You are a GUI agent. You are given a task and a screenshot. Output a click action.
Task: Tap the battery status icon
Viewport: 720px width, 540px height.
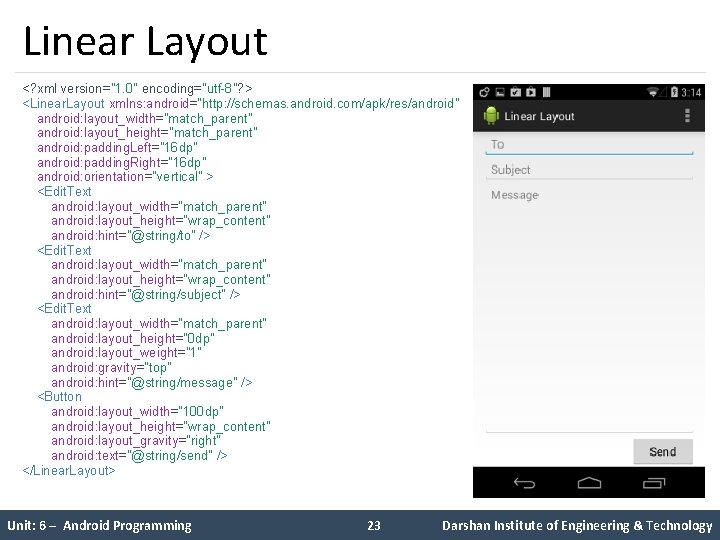click(674, 92)
